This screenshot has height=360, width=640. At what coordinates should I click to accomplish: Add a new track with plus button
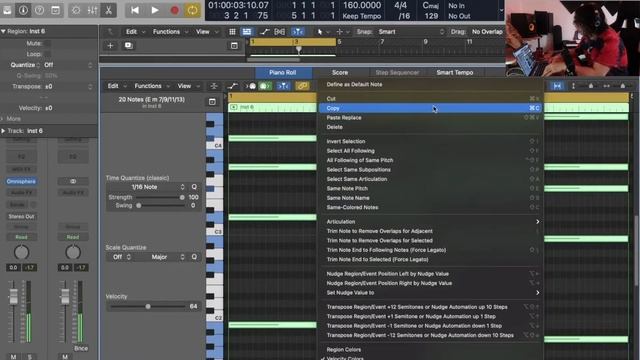point(110,45)
